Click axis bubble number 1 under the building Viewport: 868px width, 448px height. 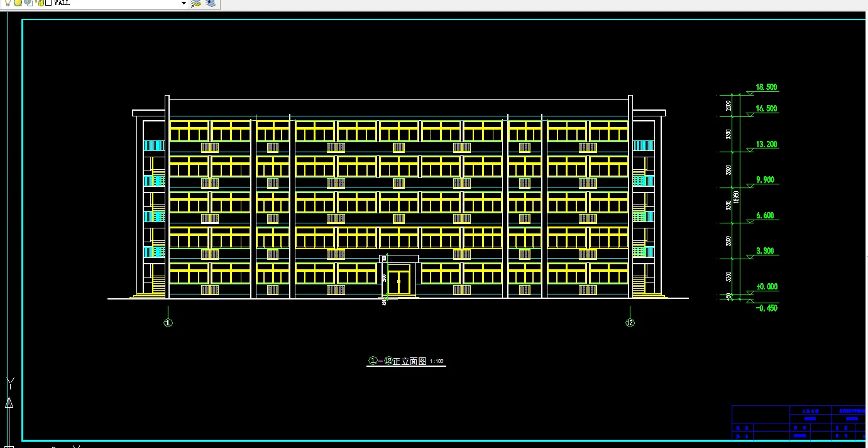tap(168, 323)
